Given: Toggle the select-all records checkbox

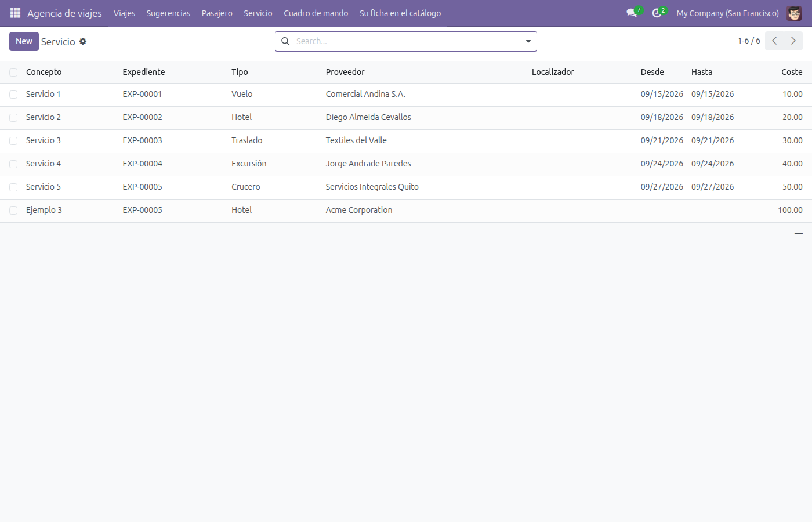Looking at the screenshot, I should pyautogui.click(x=13, y=72).
